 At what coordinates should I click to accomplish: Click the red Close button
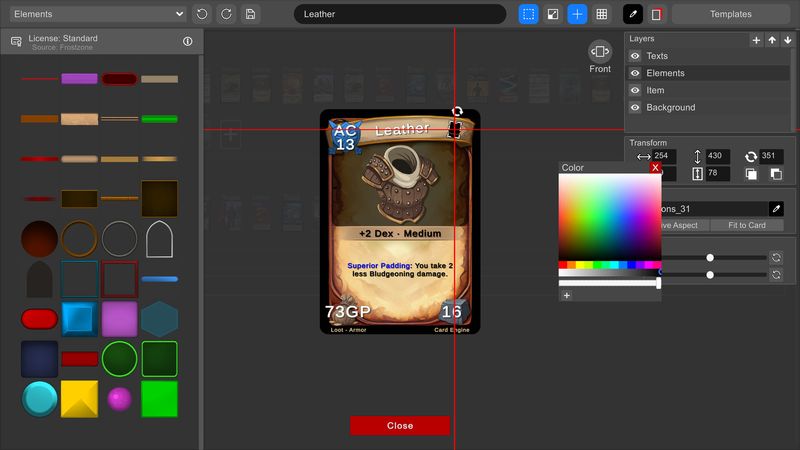pos(400,425)
